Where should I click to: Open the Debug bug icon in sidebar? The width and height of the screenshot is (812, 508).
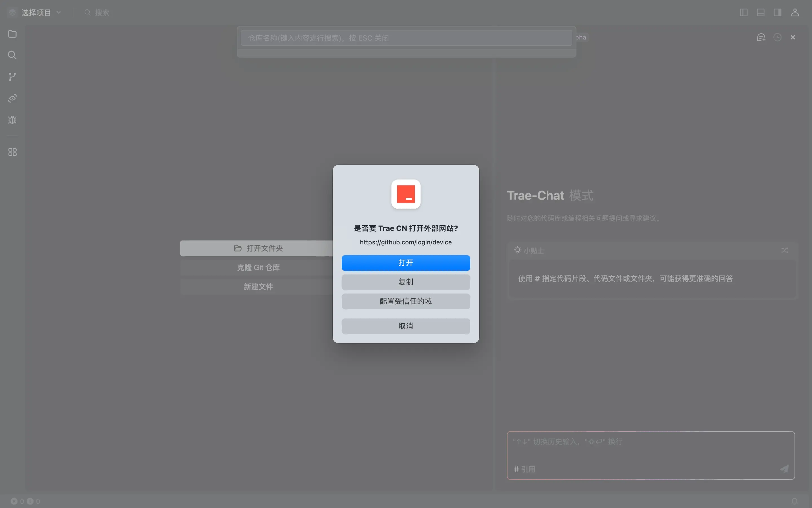pos(12,120)
